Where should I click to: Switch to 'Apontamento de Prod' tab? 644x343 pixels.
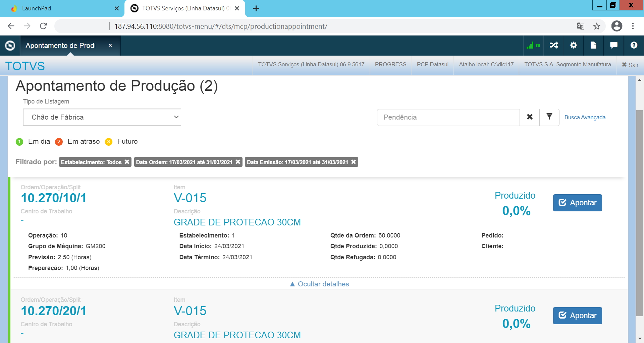(x=61, y=46)
